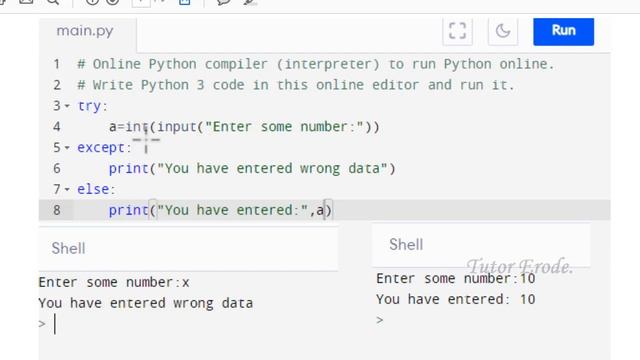This screenshot has height=360, width=640.
Task: Go to previous page with up arrow icon
Action: (x=92, y=2)
